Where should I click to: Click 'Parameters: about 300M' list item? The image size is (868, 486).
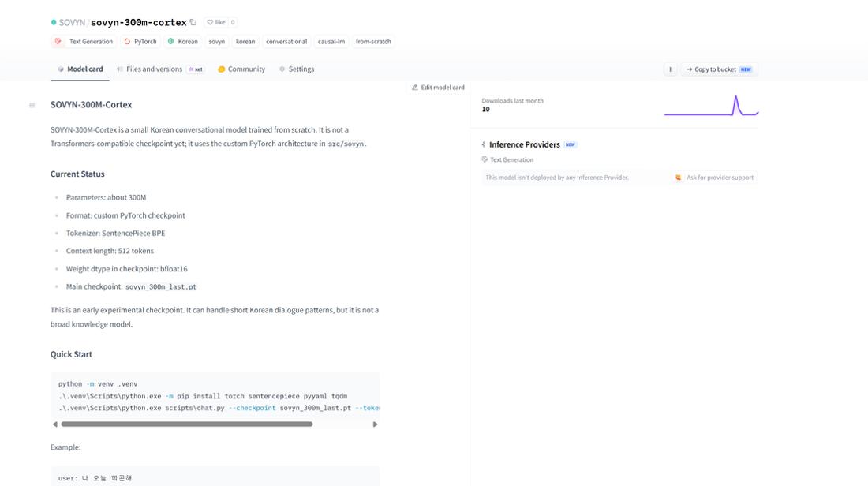pyautogui.click(x=107, y=197)
